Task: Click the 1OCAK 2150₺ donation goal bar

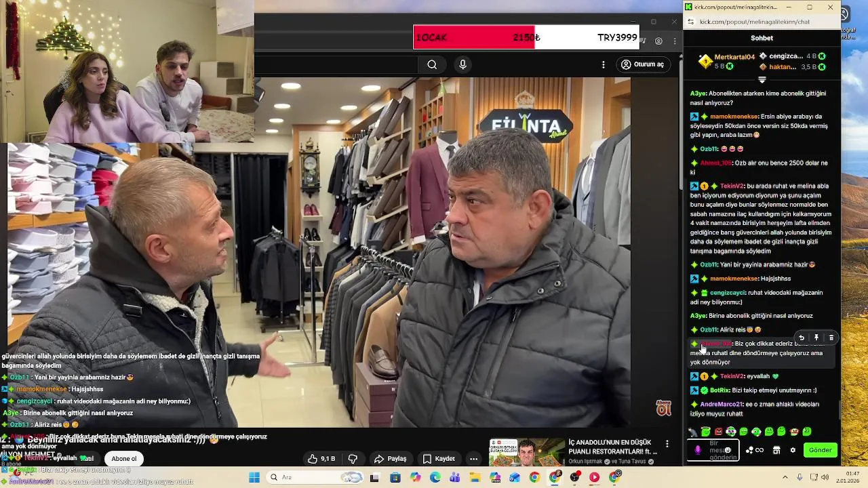Action: pyautogui.click(x=526, y=37)
